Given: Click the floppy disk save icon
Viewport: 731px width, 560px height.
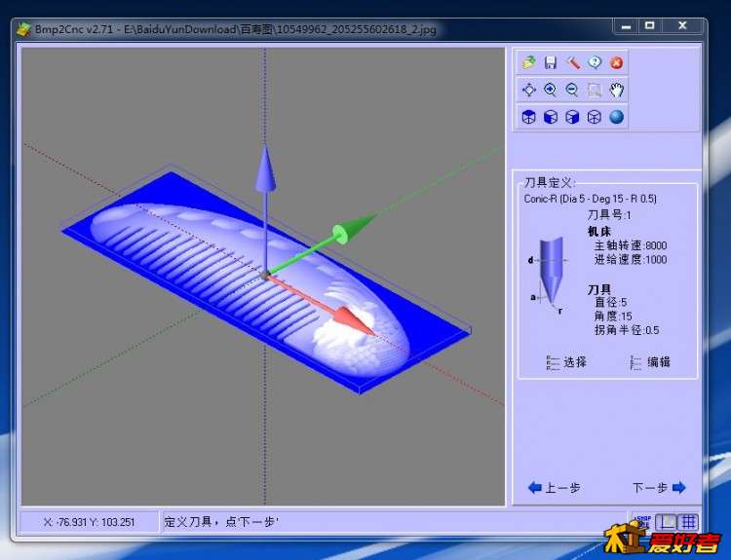Looking at the screenshot, I should (x=551, y=62).
